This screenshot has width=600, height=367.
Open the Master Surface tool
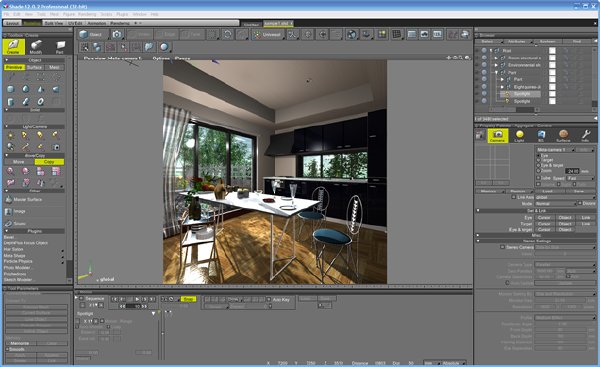click(x=23, y=199)
